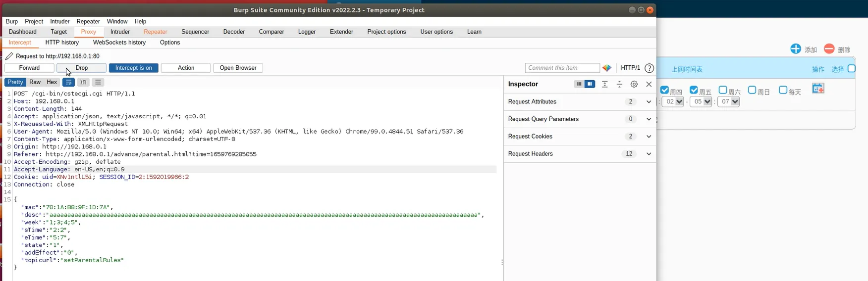Open the message editor hamburger menu

[98, 82]
